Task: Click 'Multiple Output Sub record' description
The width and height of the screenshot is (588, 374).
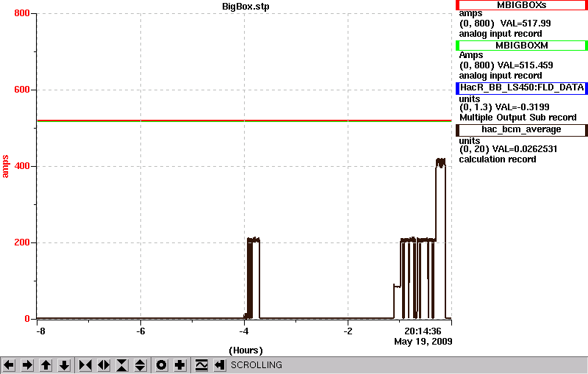Action: tap(518, 118)
